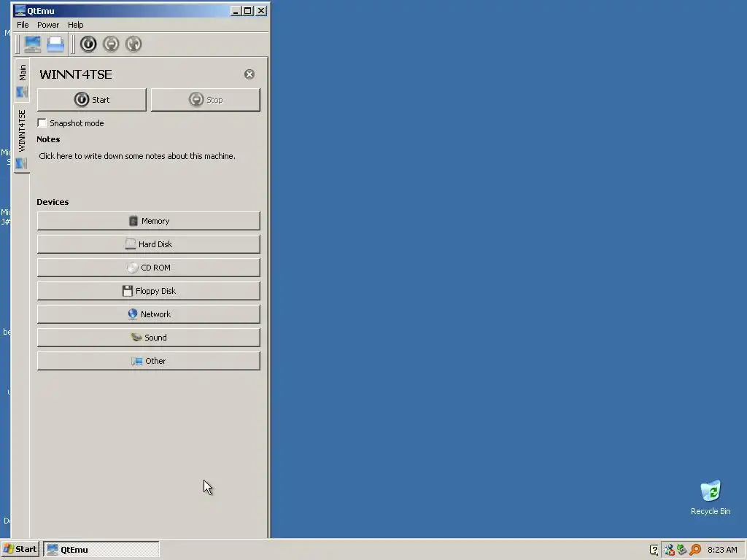
Task: Start the WINNT4TSE virtual machine
Action: [91, 99]
